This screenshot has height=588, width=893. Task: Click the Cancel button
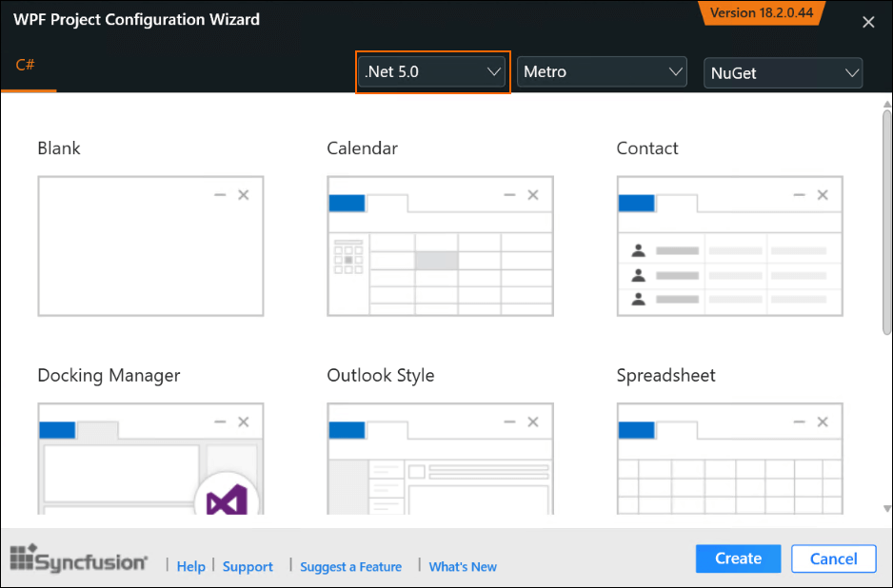click(832, 559)
